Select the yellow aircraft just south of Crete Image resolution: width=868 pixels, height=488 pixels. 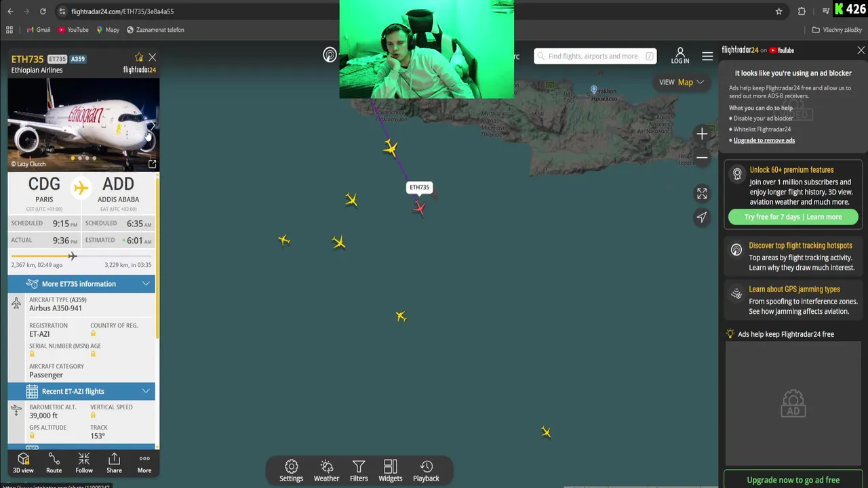390,148
